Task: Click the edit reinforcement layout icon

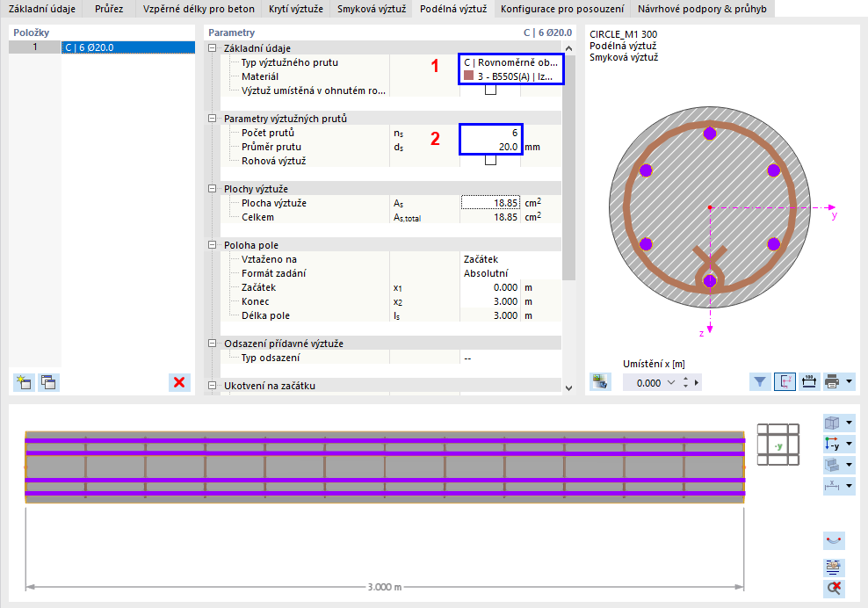Action: [834, 567]
